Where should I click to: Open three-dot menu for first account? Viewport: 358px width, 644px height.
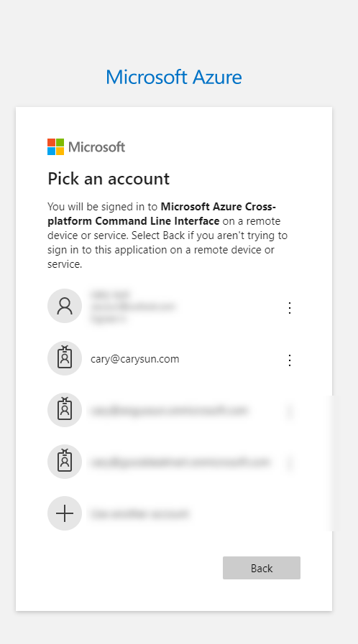point(290,307)
